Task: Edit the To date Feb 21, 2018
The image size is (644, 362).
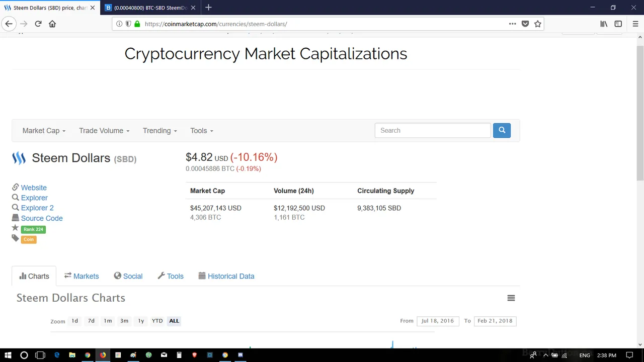Action: coord(495,321)
